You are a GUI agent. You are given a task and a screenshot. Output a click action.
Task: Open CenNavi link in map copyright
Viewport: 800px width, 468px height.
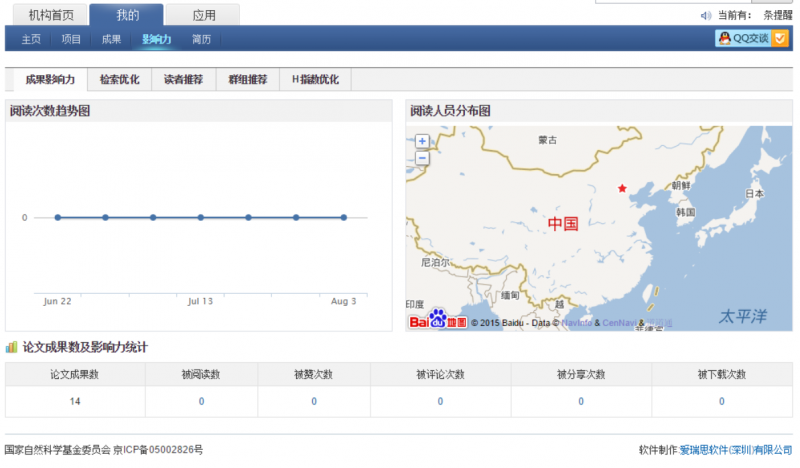click(619, 323)
